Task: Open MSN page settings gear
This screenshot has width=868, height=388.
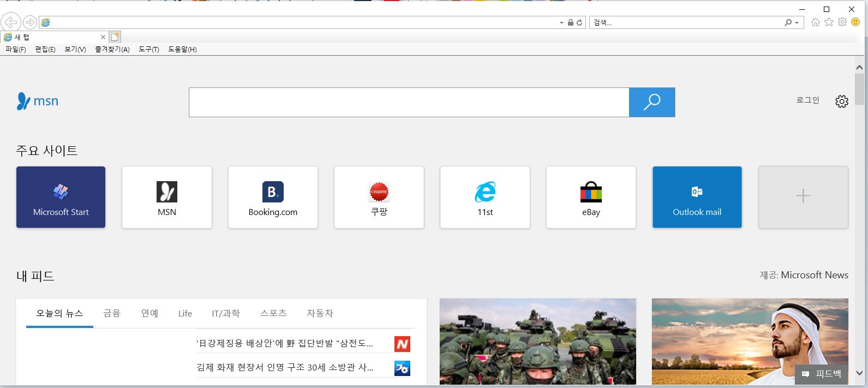Action: tap(842, 102)
